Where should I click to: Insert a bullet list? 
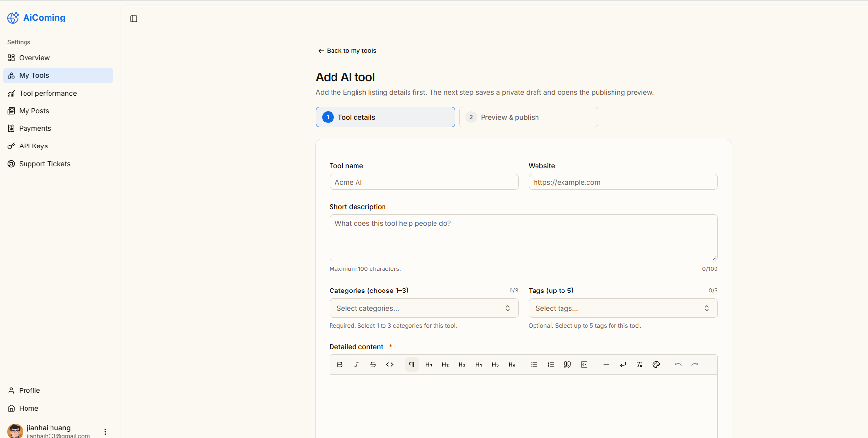point(534,365)
